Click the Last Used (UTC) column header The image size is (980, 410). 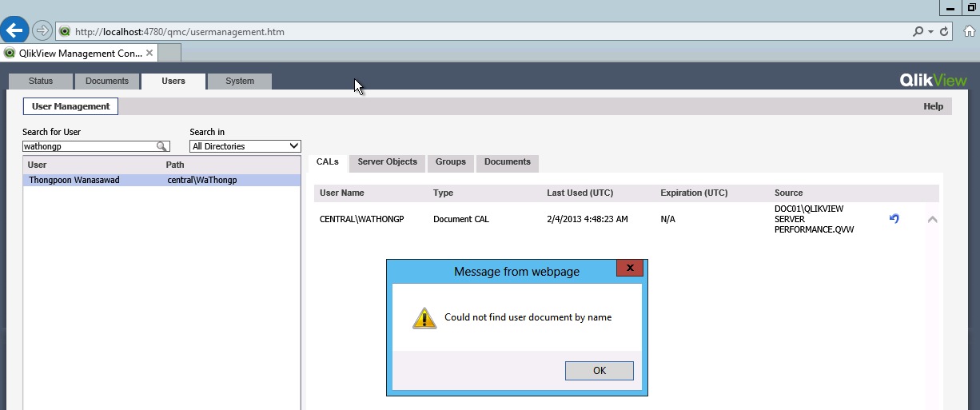pos(580,193)
